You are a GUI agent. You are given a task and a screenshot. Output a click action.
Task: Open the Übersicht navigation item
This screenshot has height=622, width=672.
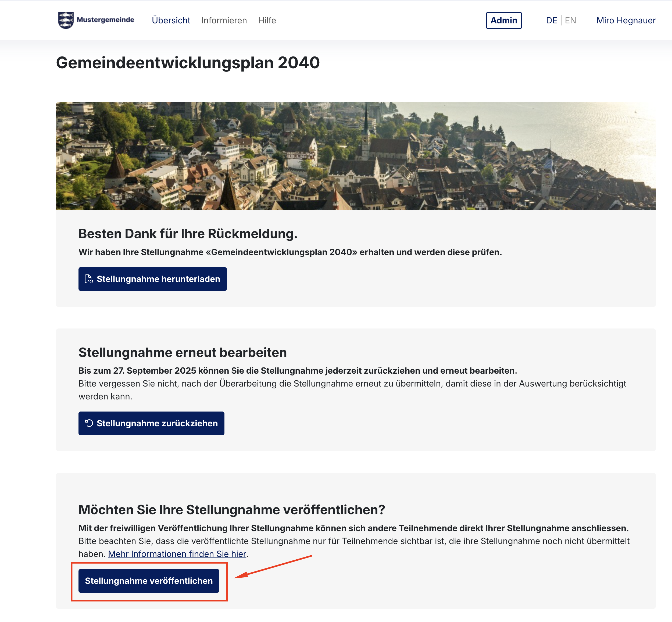click(171, 20)
